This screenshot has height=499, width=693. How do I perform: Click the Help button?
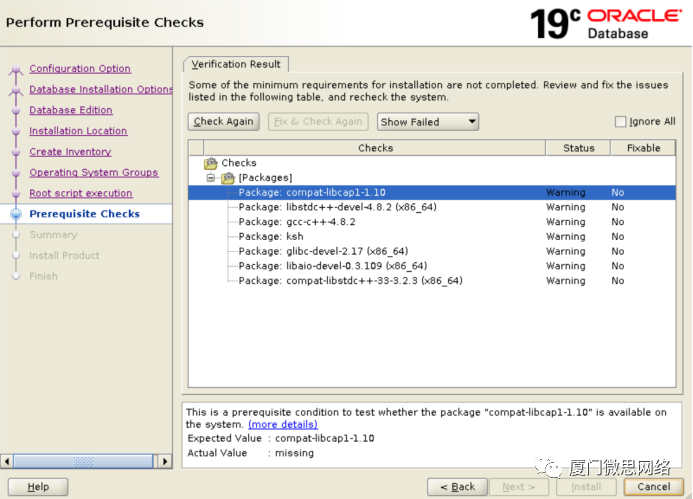click(38, 487)
